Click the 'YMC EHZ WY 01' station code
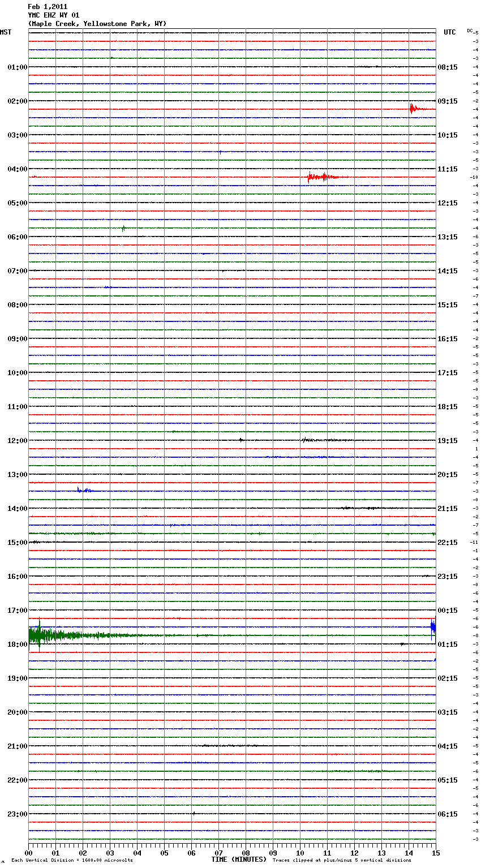 [x=54, y=15]
